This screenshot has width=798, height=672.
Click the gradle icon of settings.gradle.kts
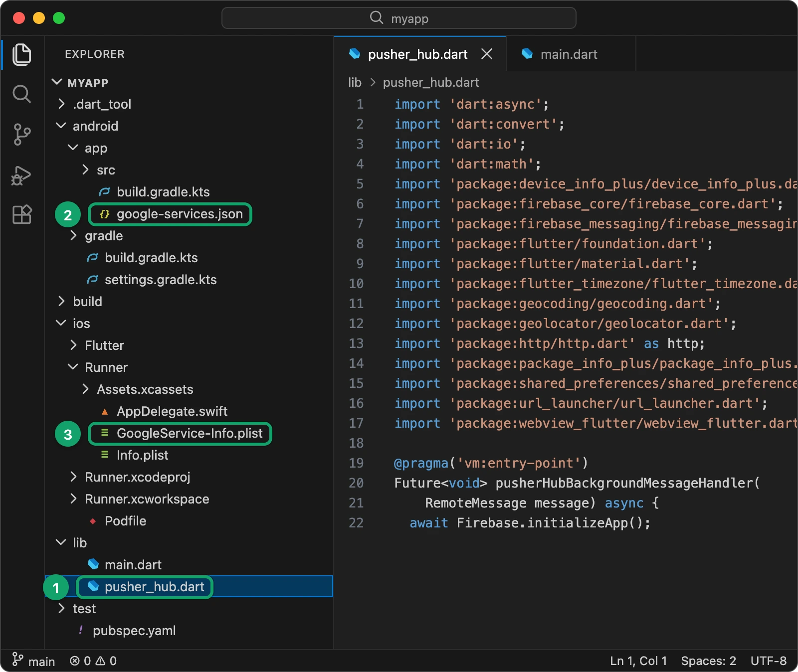92,280
